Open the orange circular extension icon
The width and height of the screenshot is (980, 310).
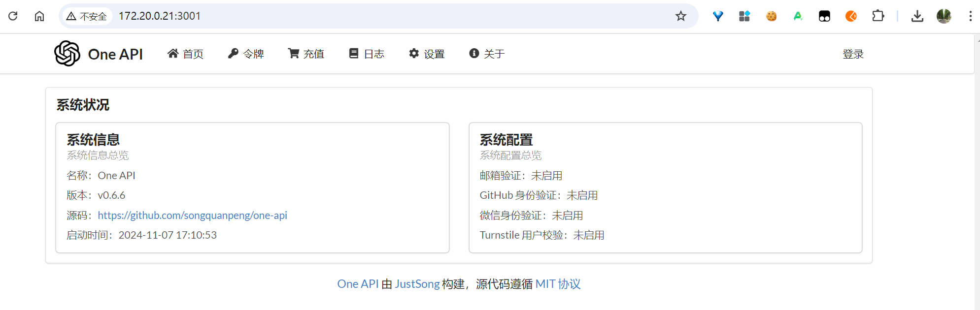pos(851,16)
